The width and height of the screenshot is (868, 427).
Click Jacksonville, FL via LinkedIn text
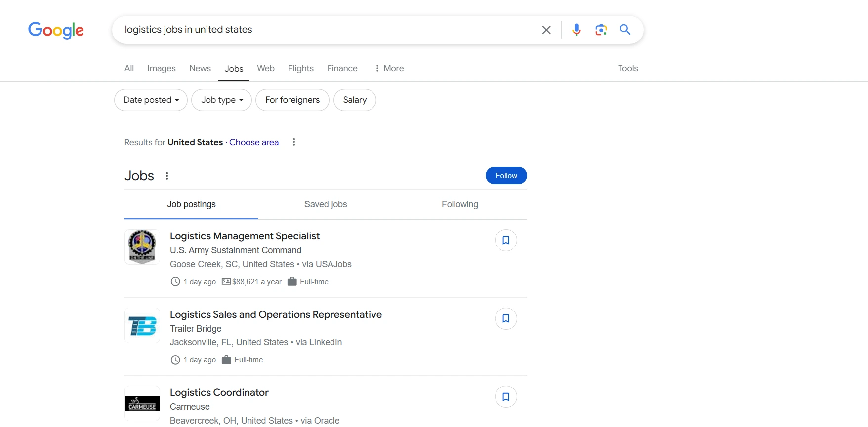[x=256, y=342]
